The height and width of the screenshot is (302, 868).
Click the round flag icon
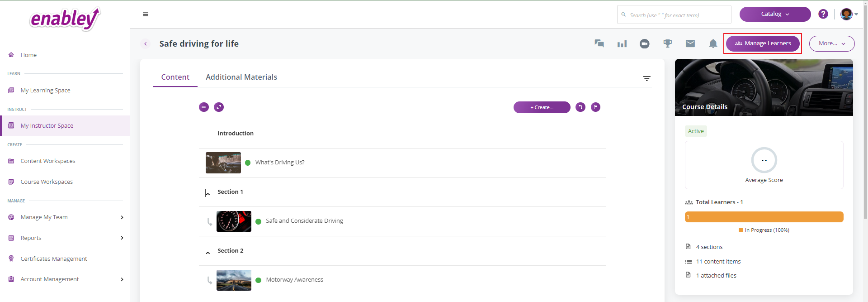point(596,107)
